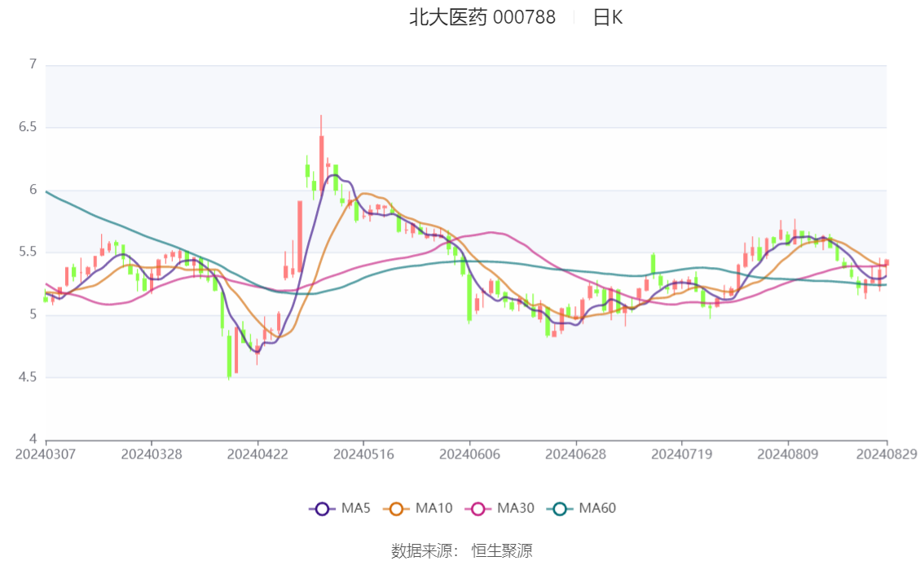Click the 20240829 date label
Screen dimensions: 924x561
click(887, 454)
